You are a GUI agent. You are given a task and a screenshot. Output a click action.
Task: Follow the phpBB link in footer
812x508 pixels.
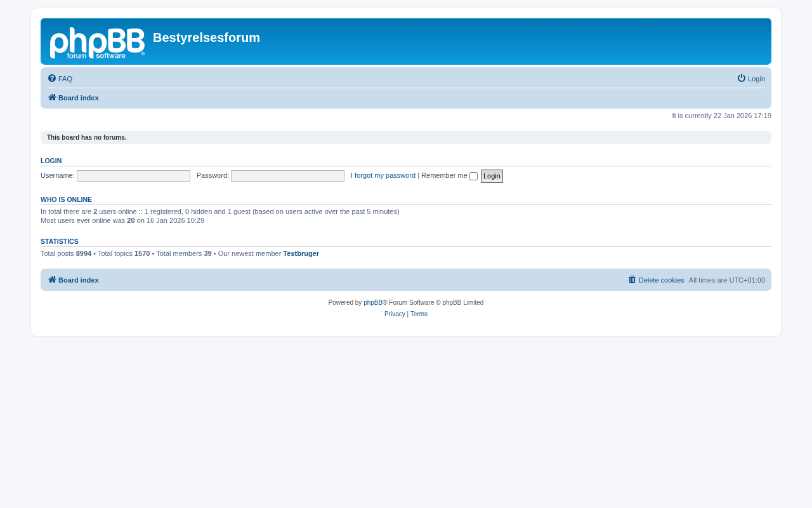pos(373,303)
